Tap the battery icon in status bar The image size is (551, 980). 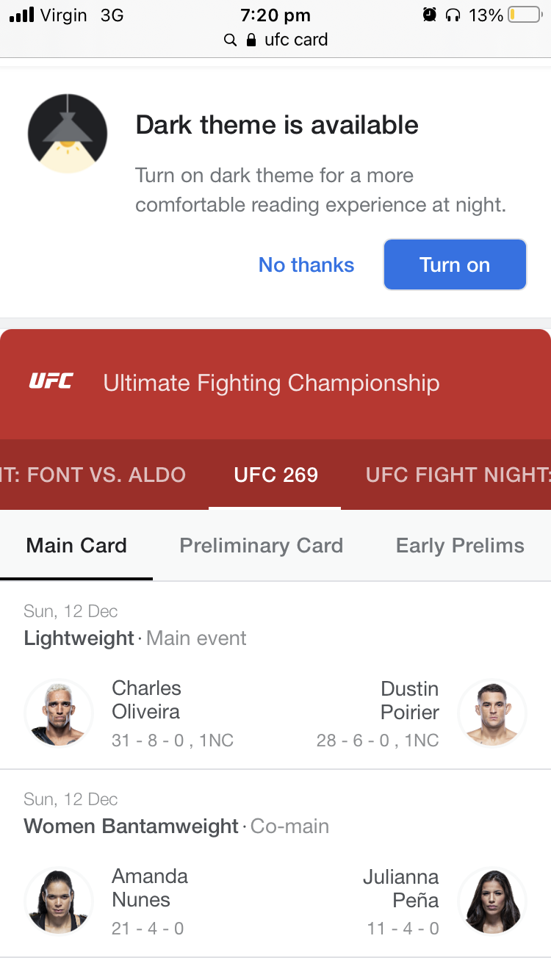pos(524,15)
